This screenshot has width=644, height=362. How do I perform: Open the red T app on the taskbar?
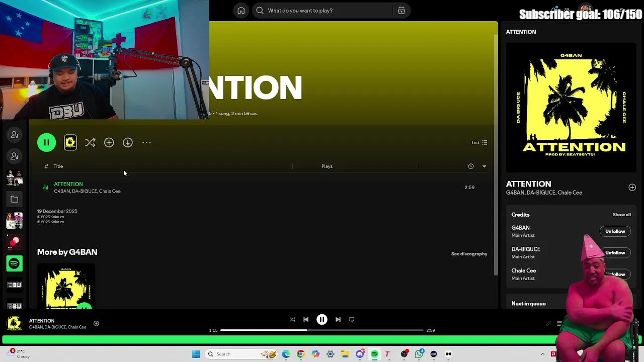click(387, 354)
